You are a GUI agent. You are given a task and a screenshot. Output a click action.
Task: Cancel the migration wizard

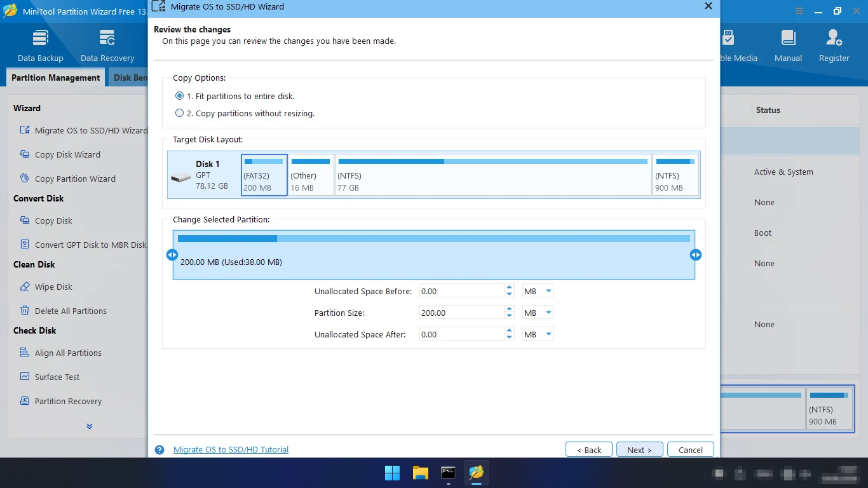click(x=691, y=449)
